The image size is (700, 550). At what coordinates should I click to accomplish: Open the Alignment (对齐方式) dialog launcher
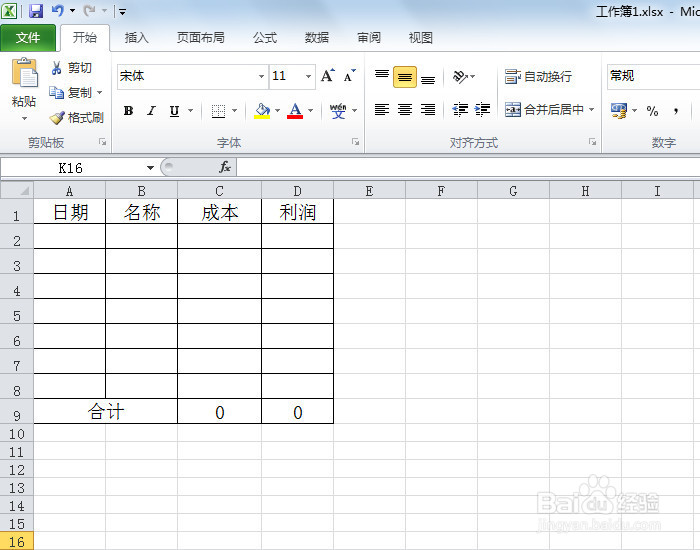click(x=592, y=142)
